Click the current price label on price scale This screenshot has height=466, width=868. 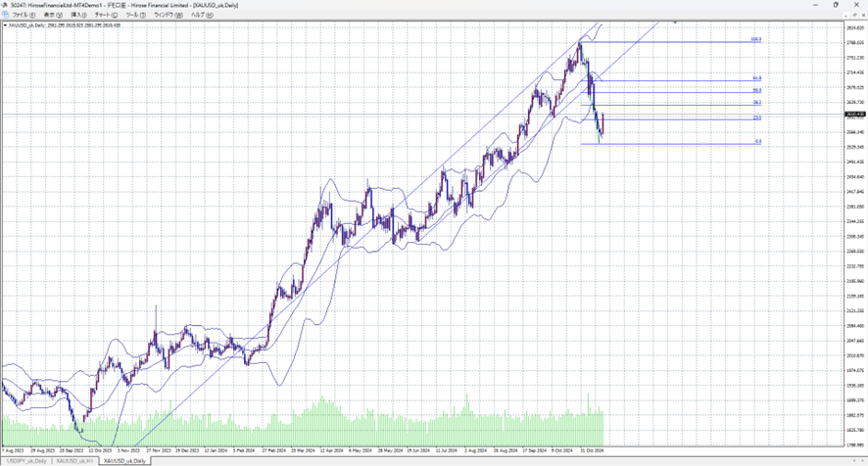853,115
